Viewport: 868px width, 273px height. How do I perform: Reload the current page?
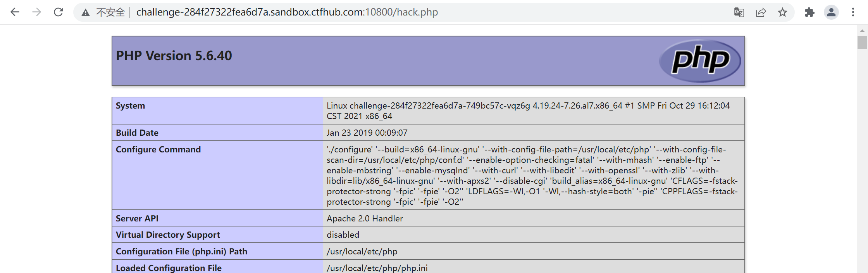coord(59,12)
